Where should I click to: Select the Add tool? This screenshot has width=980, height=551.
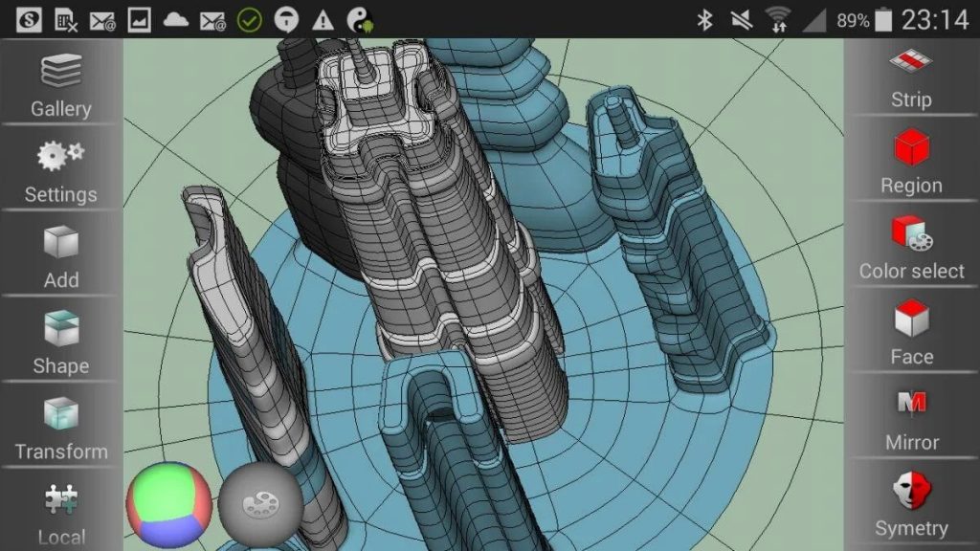pyautogui.click(x=60, y=258)
